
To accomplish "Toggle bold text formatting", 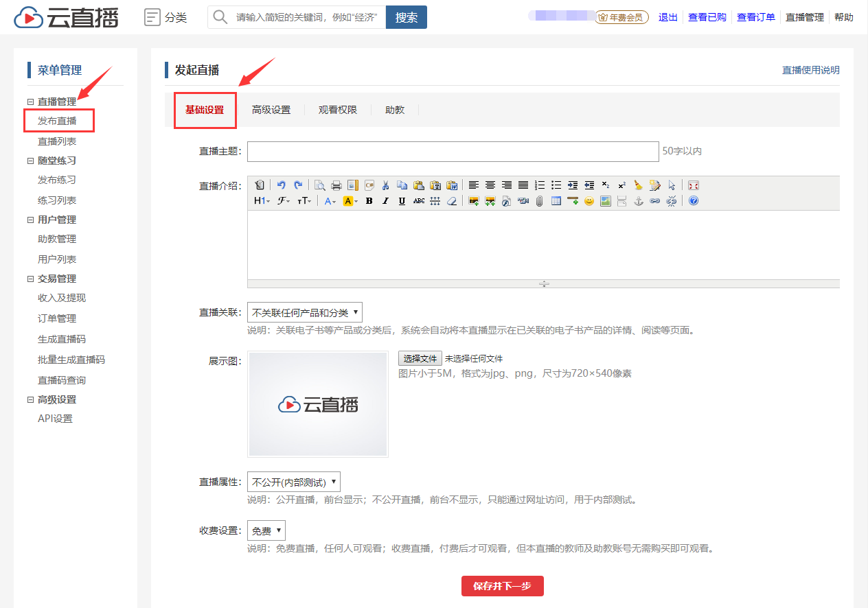I will (x=369, y=201).
